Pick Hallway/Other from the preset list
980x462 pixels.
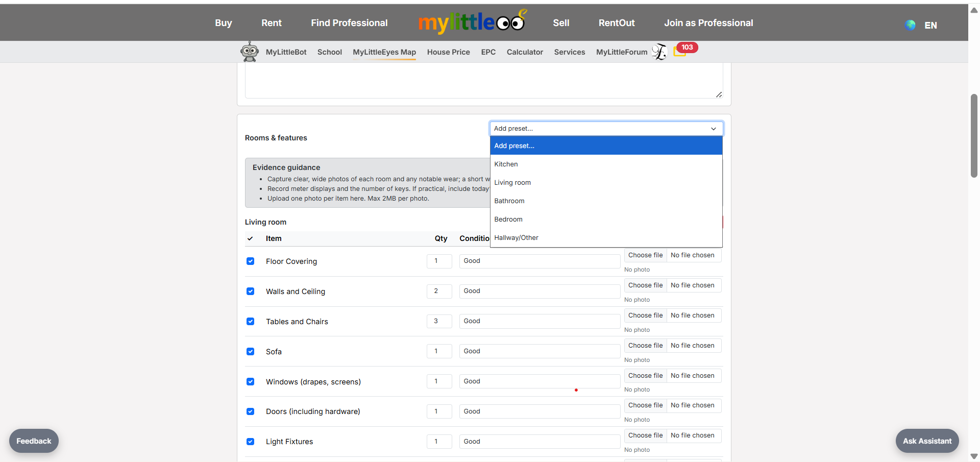click(516, 238)
